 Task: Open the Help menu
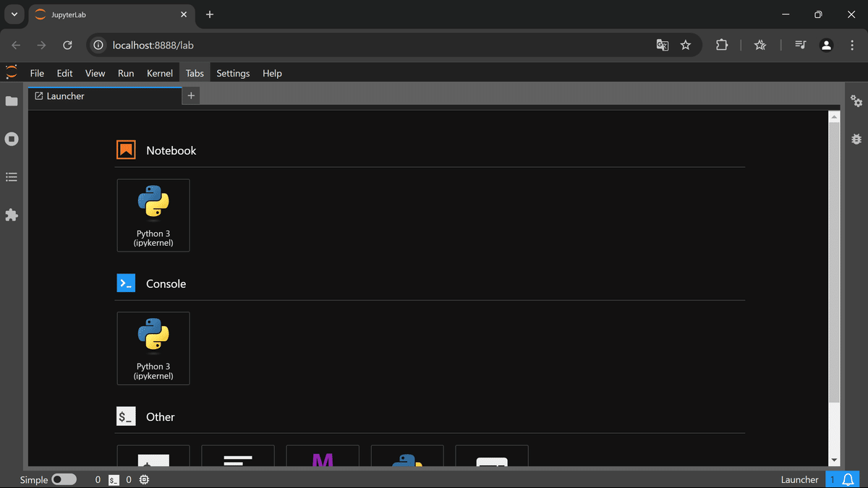272,73
